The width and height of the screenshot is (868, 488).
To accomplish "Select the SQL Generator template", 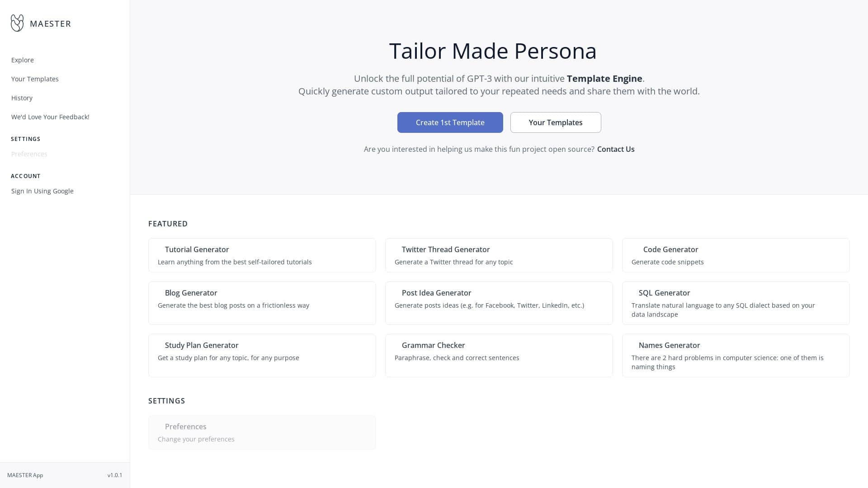I will (x=736, y=303).
